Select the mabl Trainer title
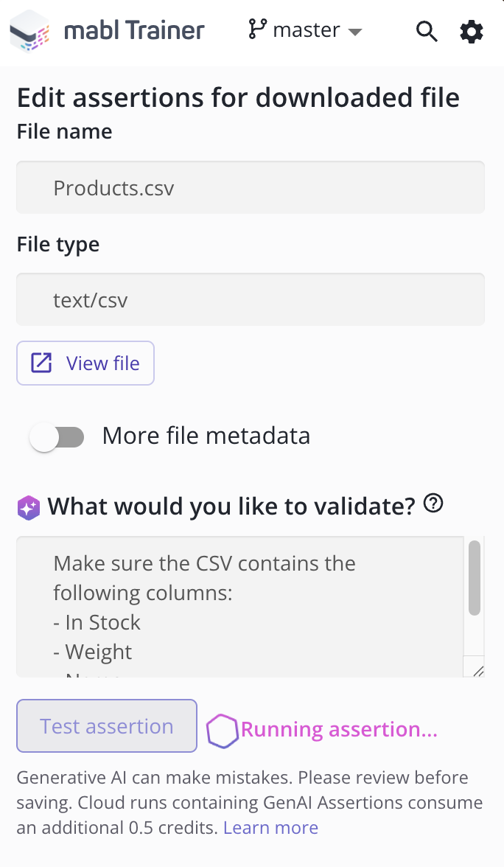The width and height of the screenshot is (504, 867). click(x=133, y=31)
